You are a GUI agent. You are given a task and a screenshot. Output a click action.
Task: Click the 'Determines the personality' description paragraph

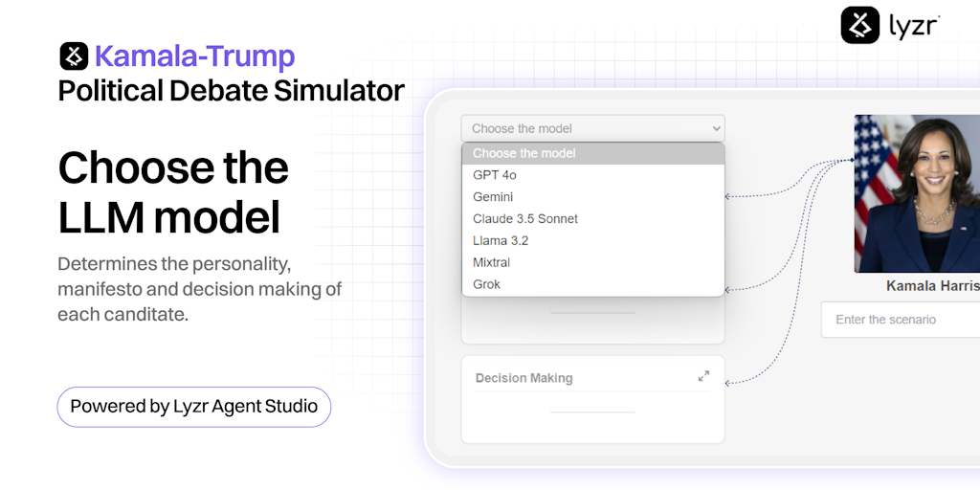click(199, 289)
